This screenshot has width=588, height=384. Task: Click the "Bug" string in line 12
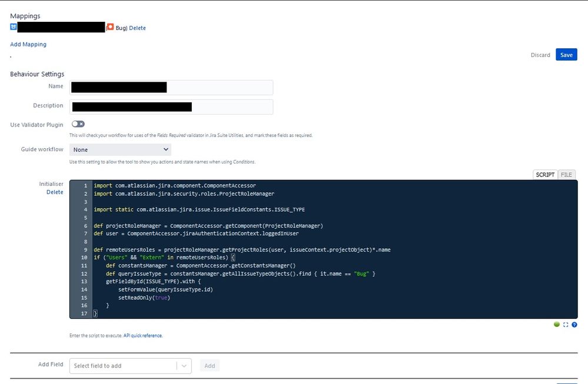(361, 274)
